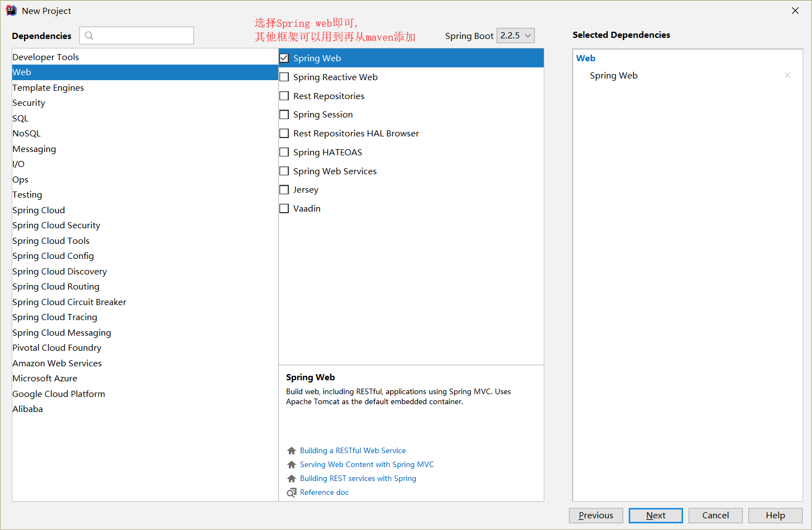Select the Web category

pos(145,72)
